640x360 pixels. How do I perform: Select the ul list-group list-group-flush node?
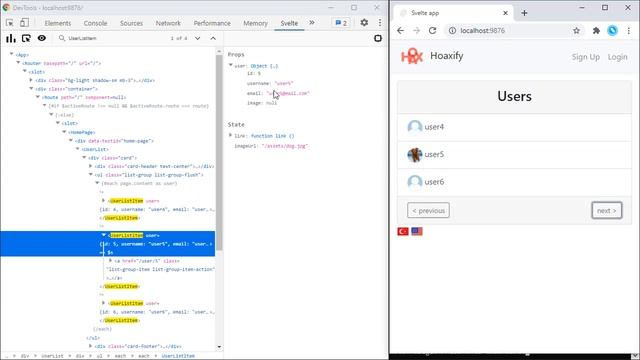(x=149, y=175)
